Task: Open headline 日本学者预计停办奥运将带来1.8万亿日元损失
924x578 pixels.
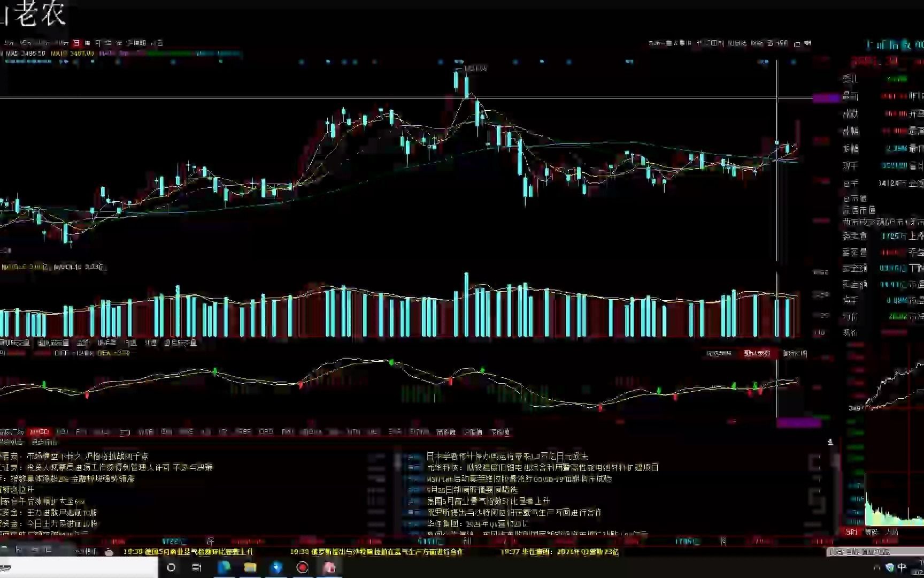Action: pyautogui.click(x=507, y=456)
